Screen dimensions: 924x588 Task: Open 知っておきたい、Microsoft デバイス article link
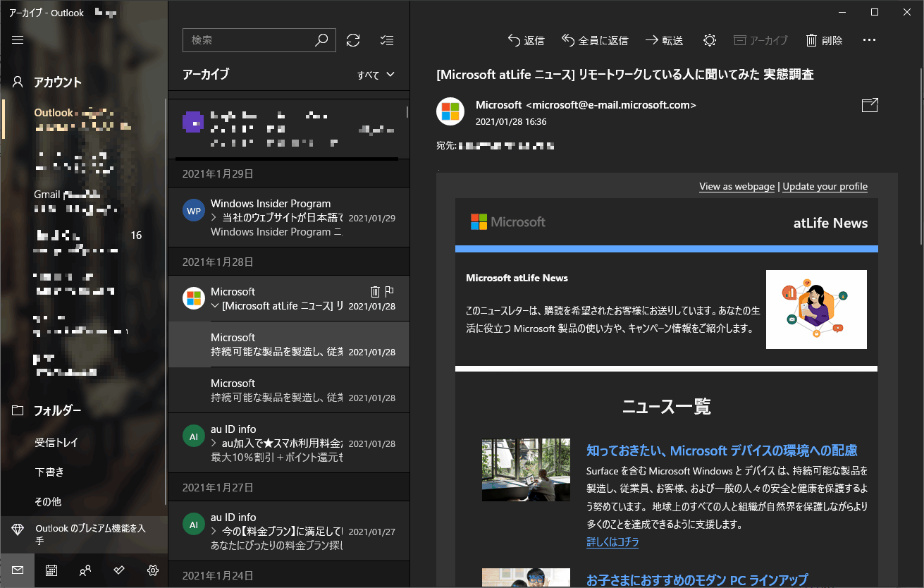point(722,451)
